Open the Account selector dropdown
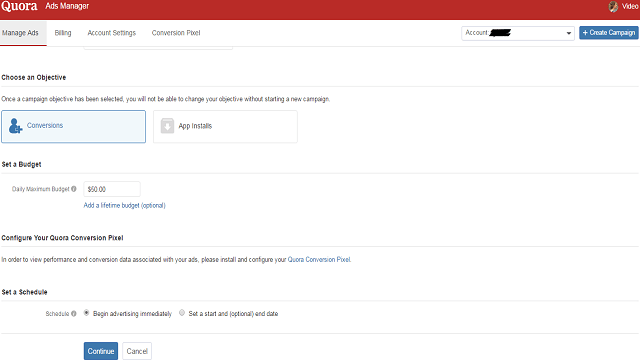The width and height of the screenshot is (640, 360). tap(518, 33)
